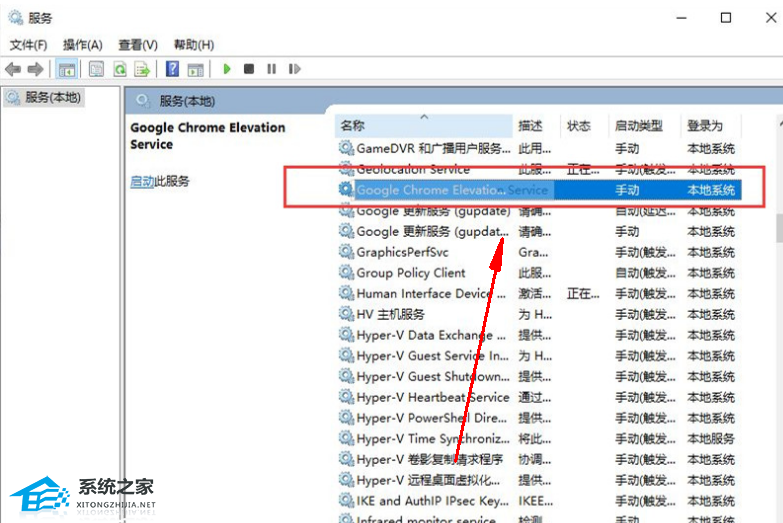The image size is (783, 523).
Task: Select Hyper-V Time Synchronization service
Action: point(538,439)
